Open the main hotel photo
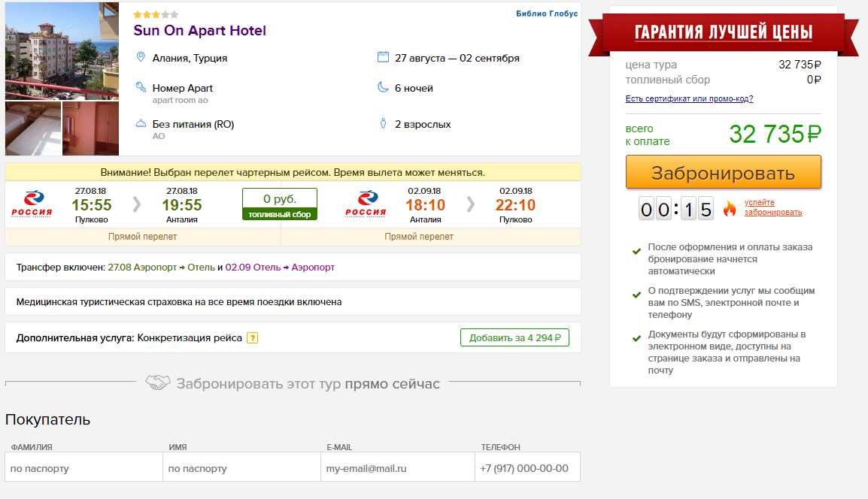The image size is (868, 499). 62,51
